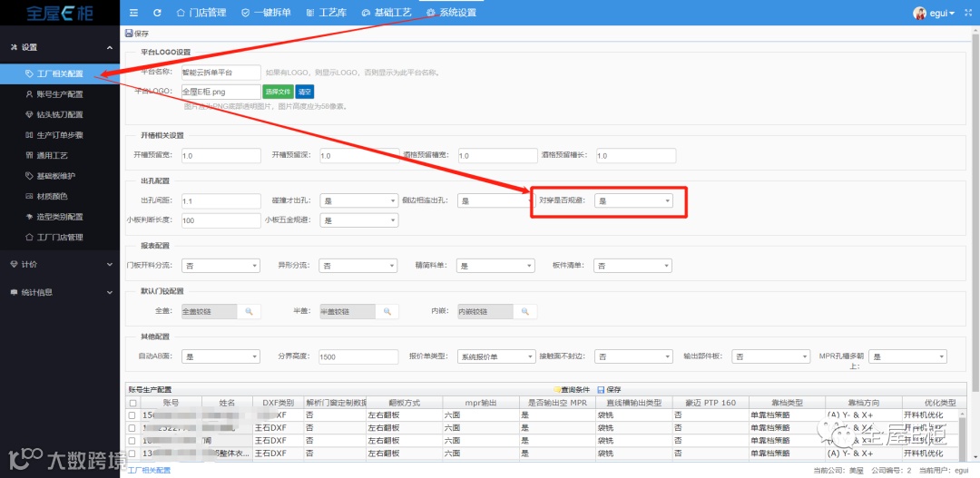
Task: Open the 自动AB面 dropdown
Action: pos(220,356)
